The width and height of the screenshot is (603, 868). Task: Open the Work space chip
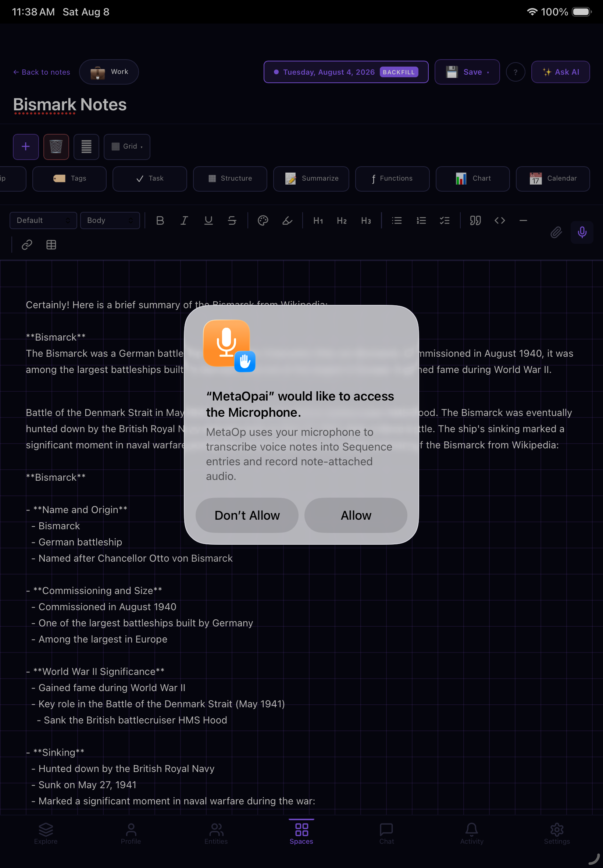(109, 72)
